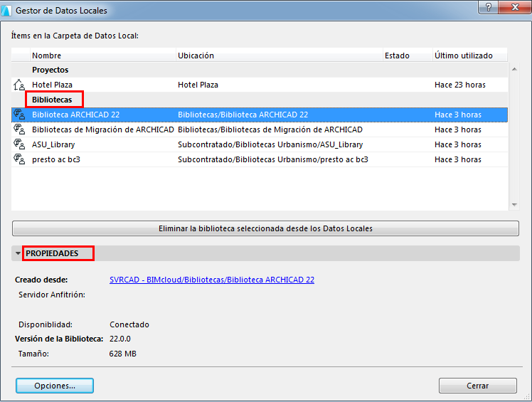Collapse the PROPIEDADES panel triangle
The width and height of the screenshot is (532, 402).
18,253
